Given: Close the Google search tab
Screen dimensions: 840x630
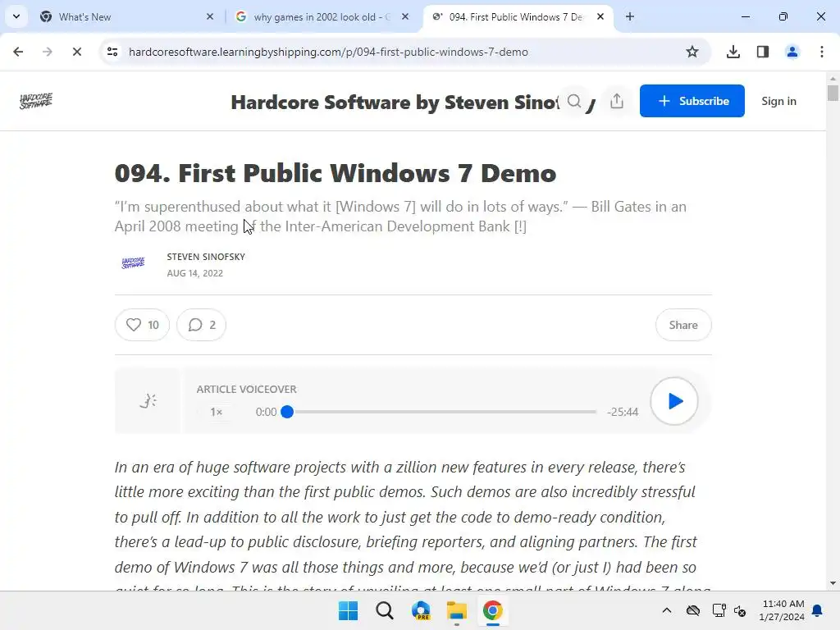Looking at the screenshot, I should (x=405, y=16).
